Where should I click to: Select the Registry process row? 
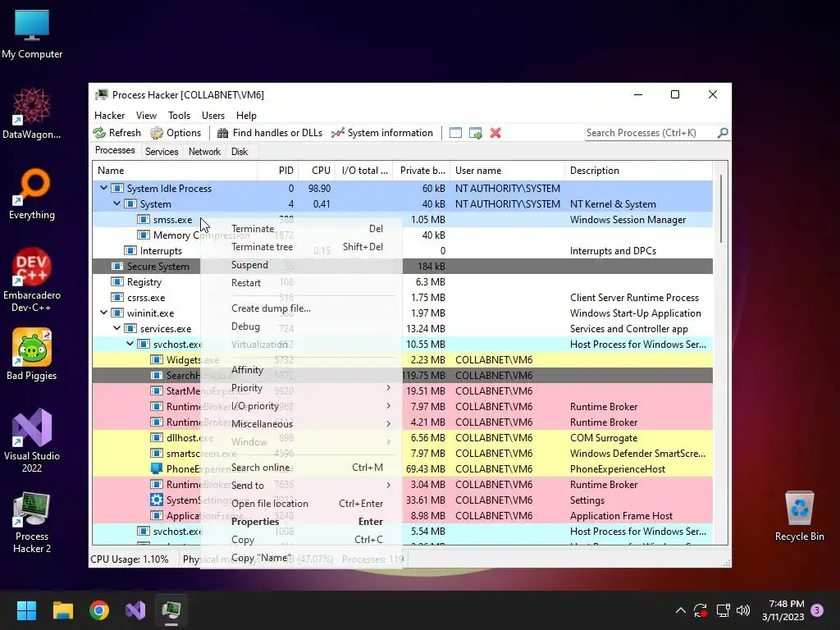pyautogui.click(x=402, y=282)
